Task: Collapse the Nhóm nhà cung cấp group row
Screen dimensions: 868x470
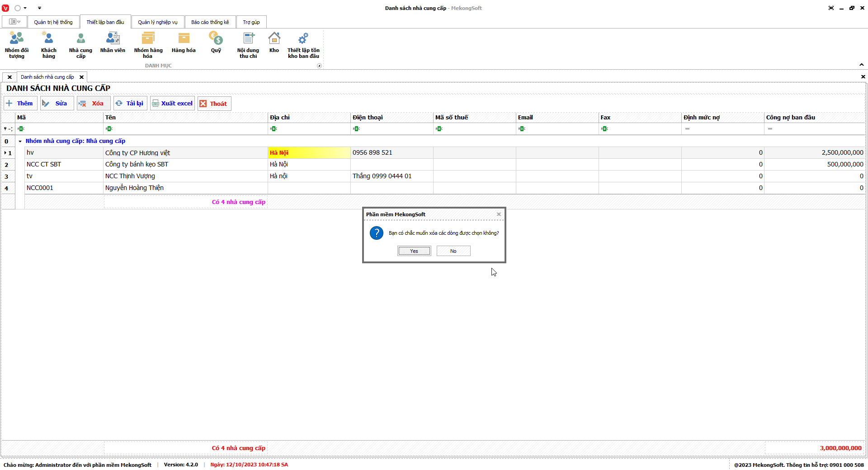Action: 20,141
